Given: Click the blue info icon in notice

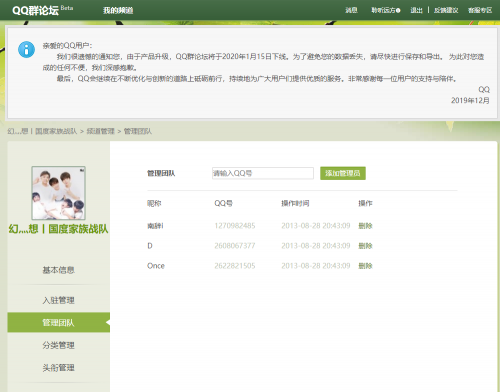Looking at the screenshot, I should coord(26,50).
